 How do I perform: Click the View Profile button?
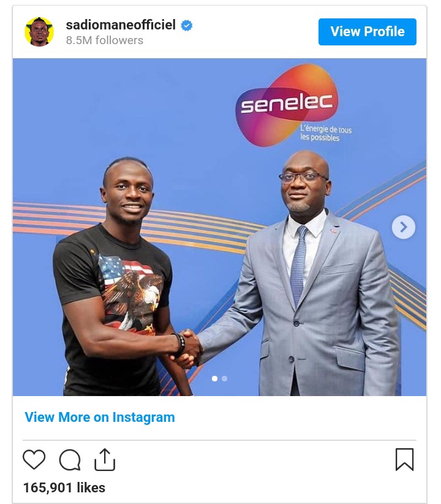pos(367,32)
